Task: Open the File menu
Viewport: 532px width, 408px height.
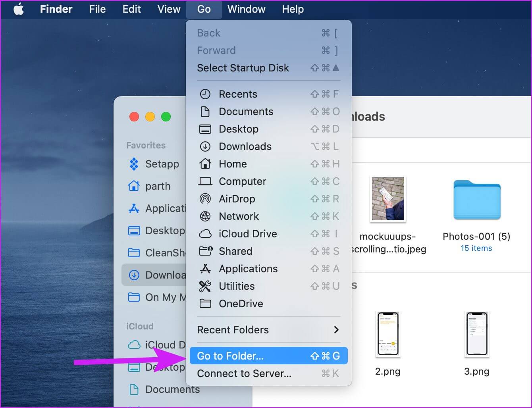Action: coord(97,9)
